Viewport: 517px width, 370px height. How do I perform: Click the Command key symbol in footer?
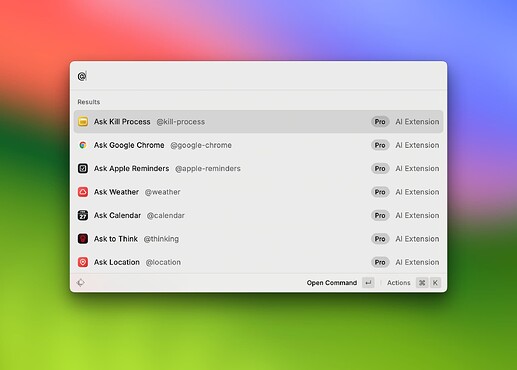(422, 283)
